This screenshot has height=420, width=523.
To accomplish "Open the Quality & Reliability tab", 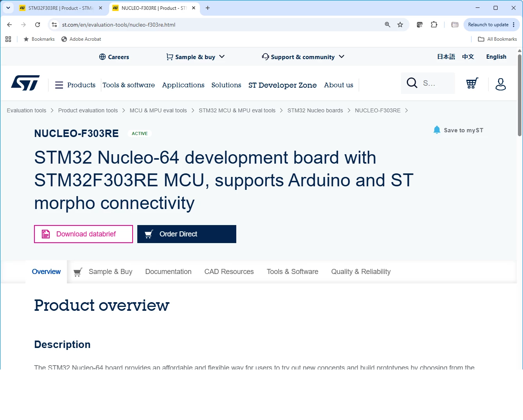I will [x=361, y=272].
